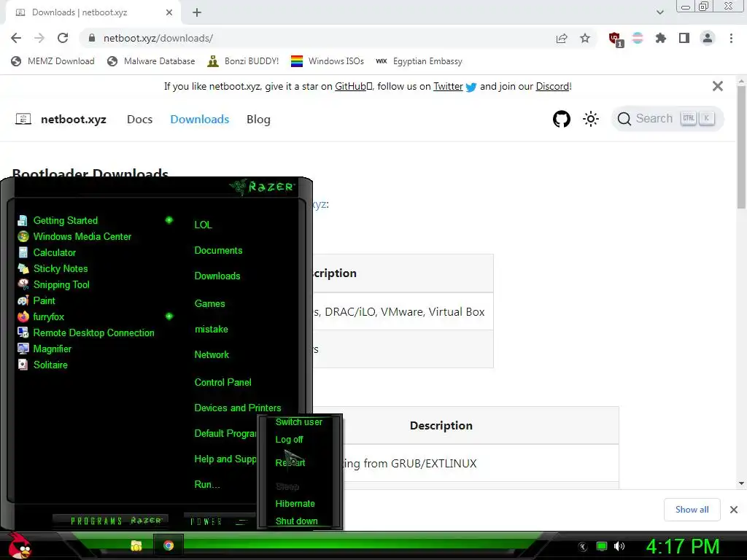
Task: Open Chrome from the taskbar
Action: pyautogui.click(x=169, y=545)
